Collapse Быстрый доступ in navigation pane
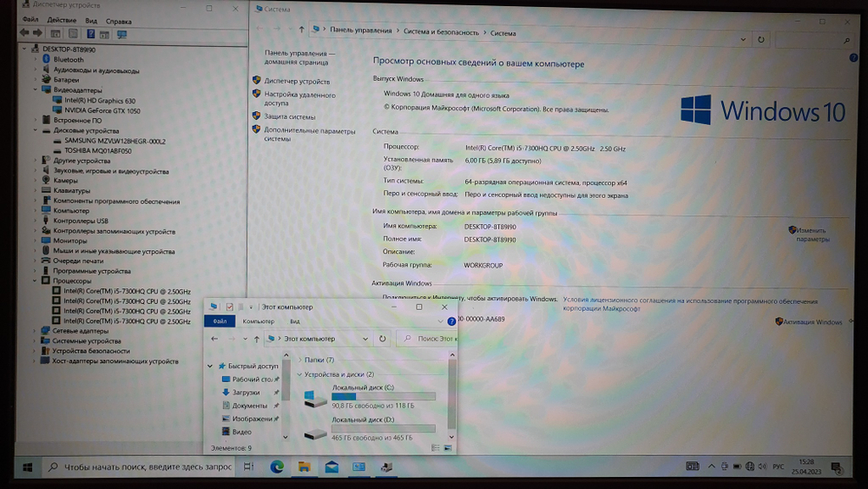Image resolution: width=868 pixels, height=489 pixels. pos(210,366)
